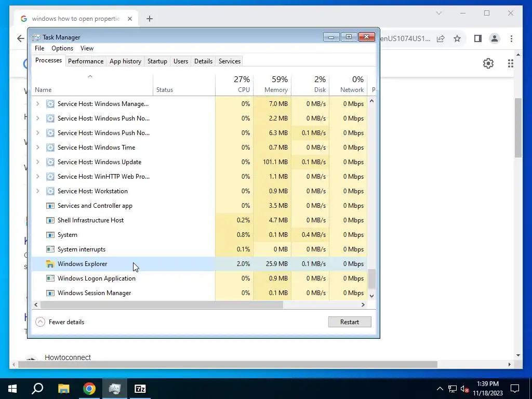Close the Google search Chrome tab

[129, 19]
